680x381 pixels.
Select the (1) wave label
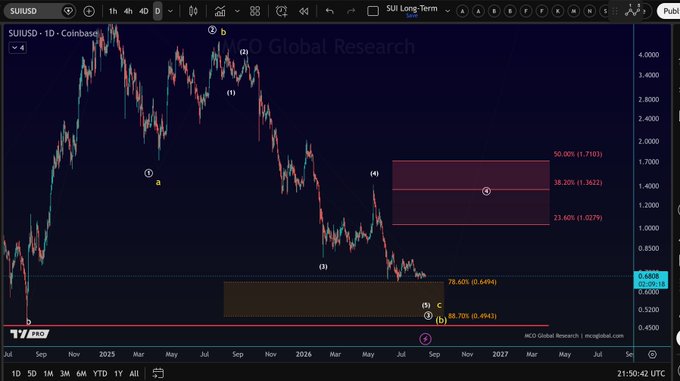[231, 93]
